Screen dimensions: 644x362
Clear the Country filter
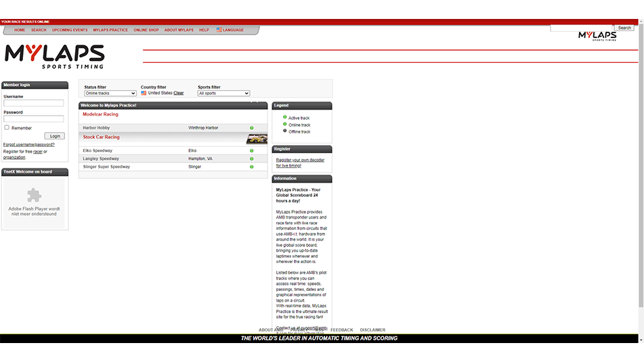(179, 93)
